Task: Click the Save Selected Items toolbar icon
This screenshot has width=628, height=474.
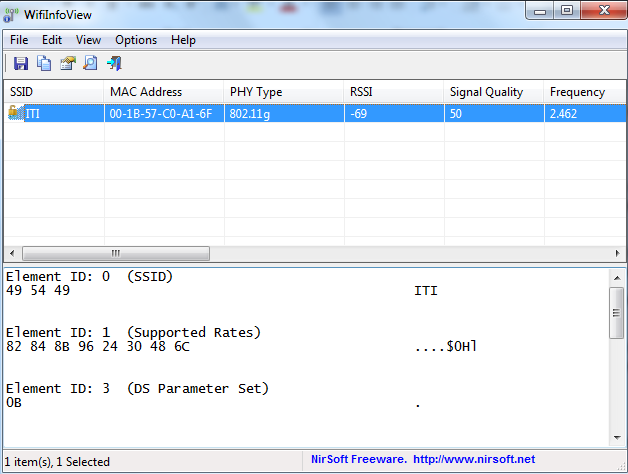Action: tap(21, 63)
